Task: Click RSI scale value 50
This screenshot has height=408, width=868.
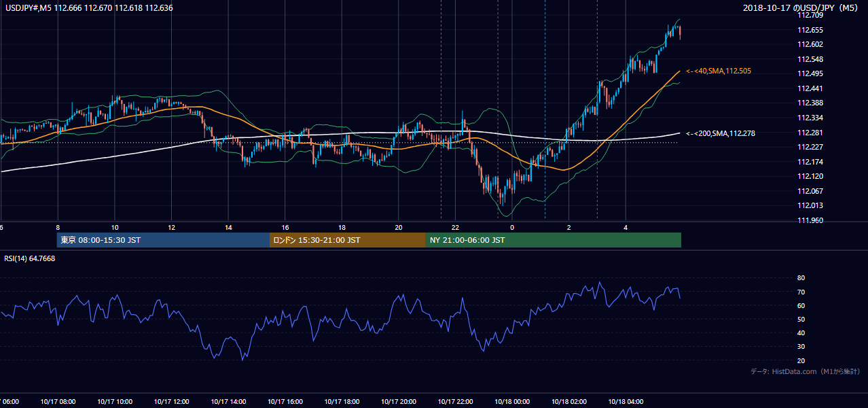Action: 801,320
